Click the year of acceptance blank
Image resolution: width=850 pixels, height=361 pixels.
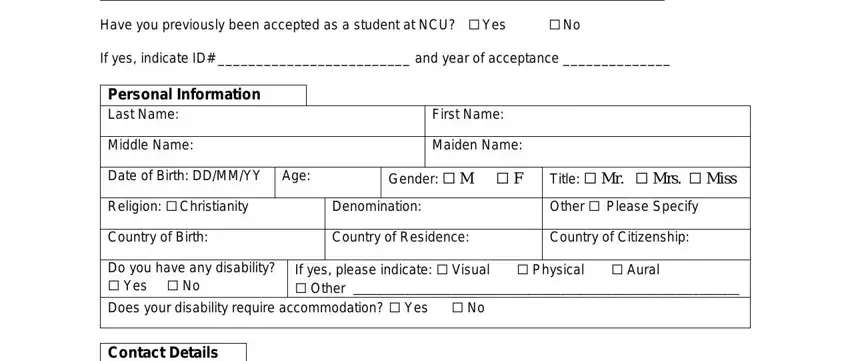point(616,60)
